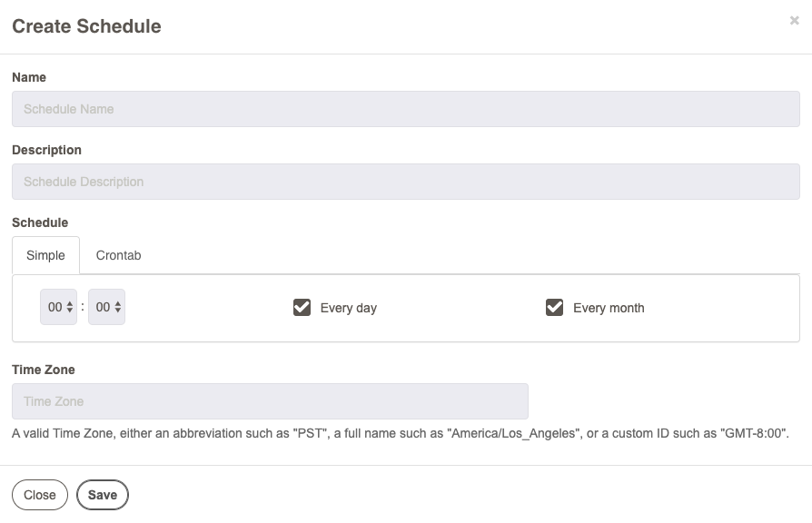Click the Name field label
This screenshot has width=812, height=523.
(29, 77)
